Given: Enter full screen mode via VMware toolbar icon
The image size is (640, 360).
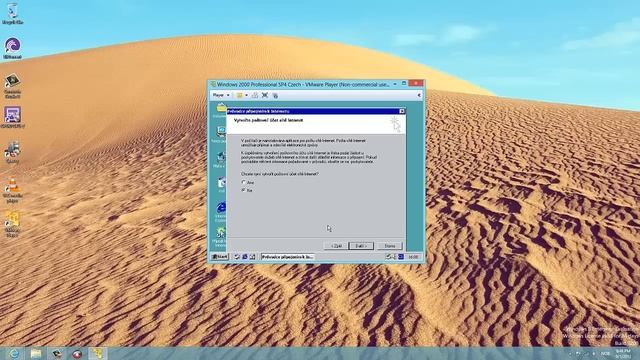Looking at the screenshot, I should click(x=265, y=95).
